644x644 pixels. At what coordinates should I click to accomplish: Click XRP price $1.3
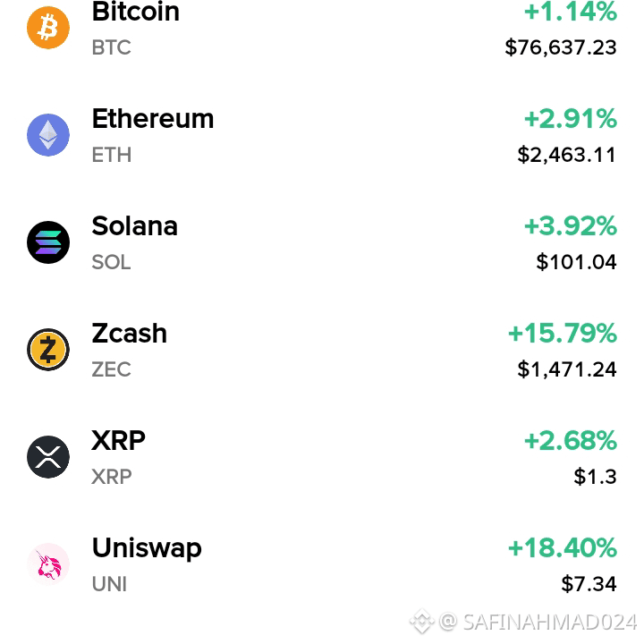tap(595, 477)
